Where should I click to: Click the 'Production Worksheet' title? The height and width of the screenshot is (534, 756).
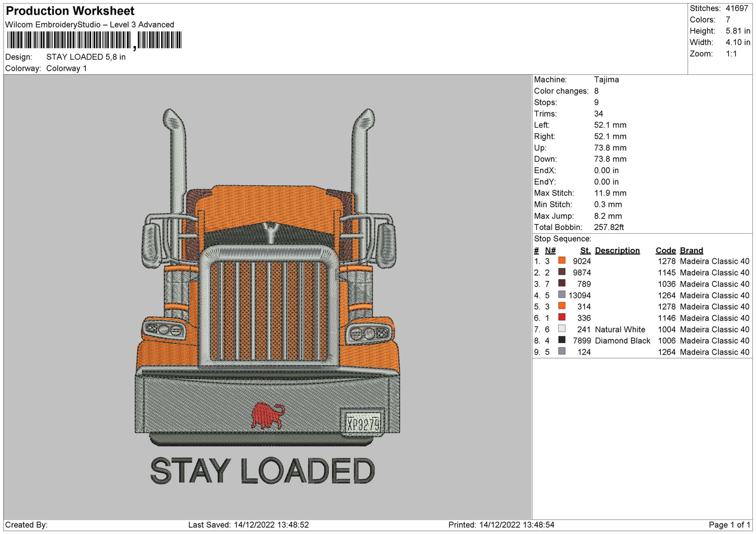(70, 11)
